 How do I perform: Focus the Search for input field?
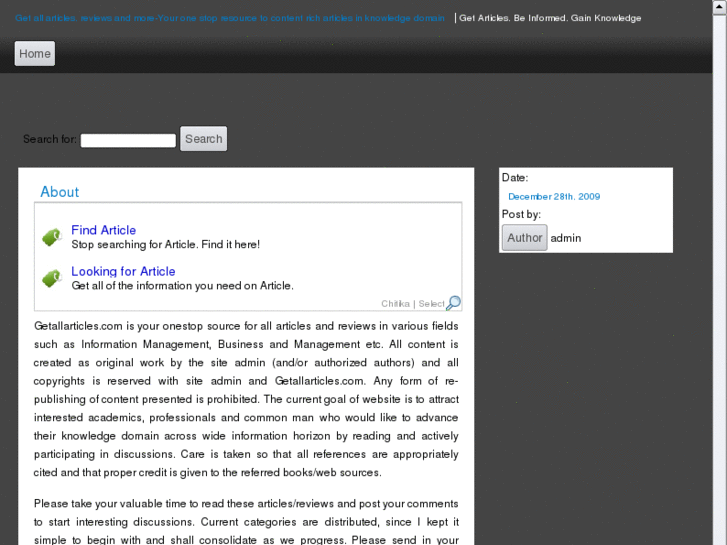[128, 140]
